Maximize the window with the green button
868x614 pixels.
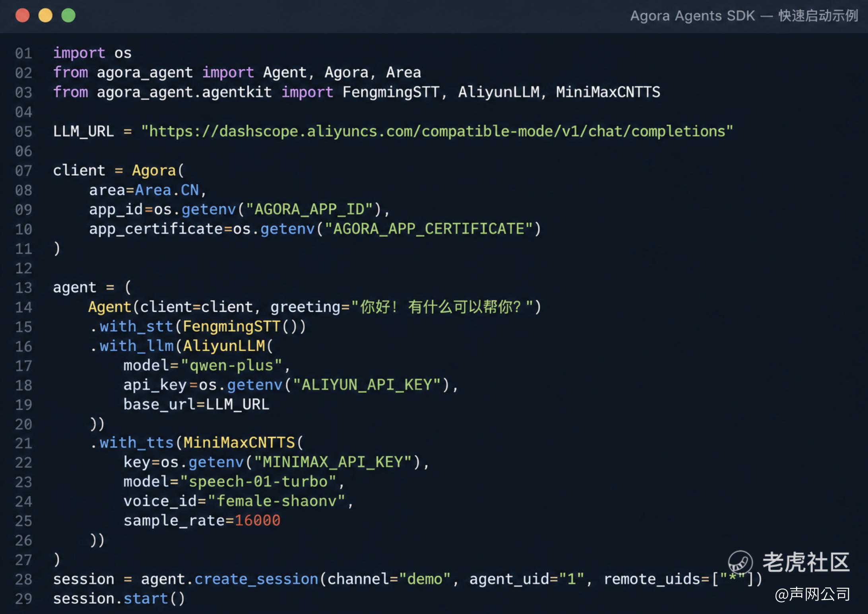(68, 16)
